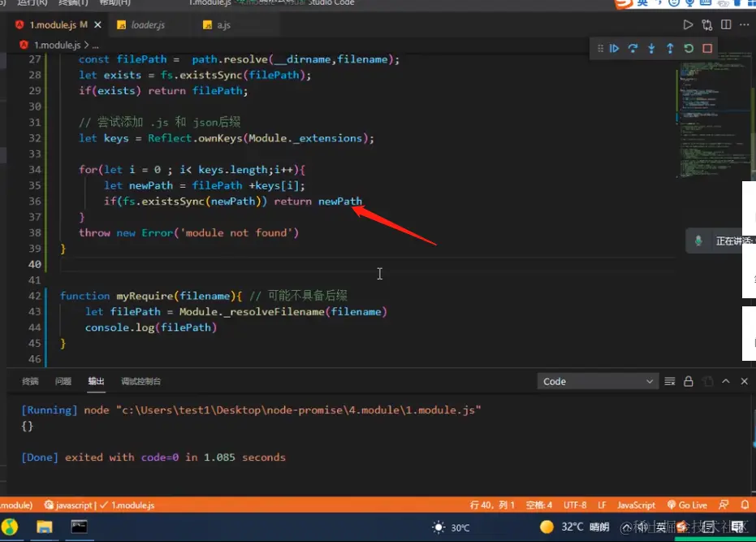Open the notifications bell
Screen dimensions: 756x542
pos(745,505)
